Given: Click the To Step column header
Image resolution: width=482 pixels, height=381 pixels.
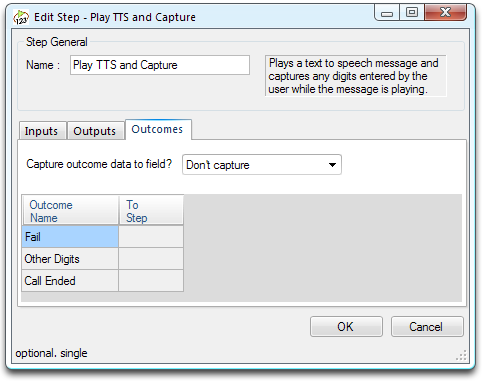Looking at the screenshot, I should (151, 211).
